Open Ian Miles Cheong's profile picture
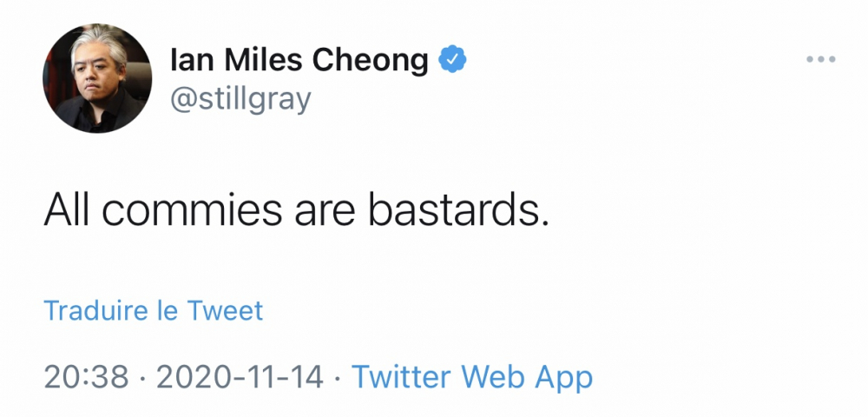The height and width of the screenshot is (417, 868). pos(97,78)
